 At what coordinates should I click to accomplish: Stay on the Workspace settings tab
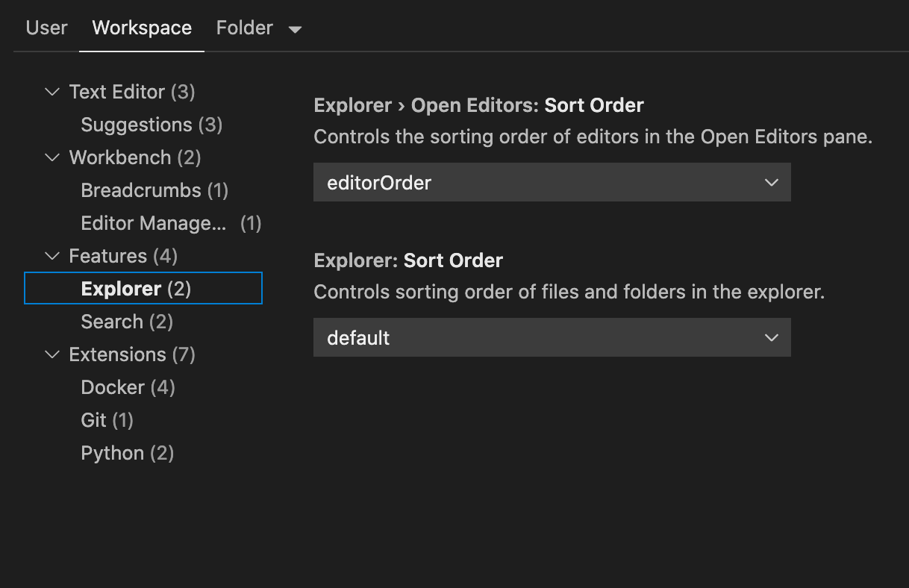(x=141, y=28)
